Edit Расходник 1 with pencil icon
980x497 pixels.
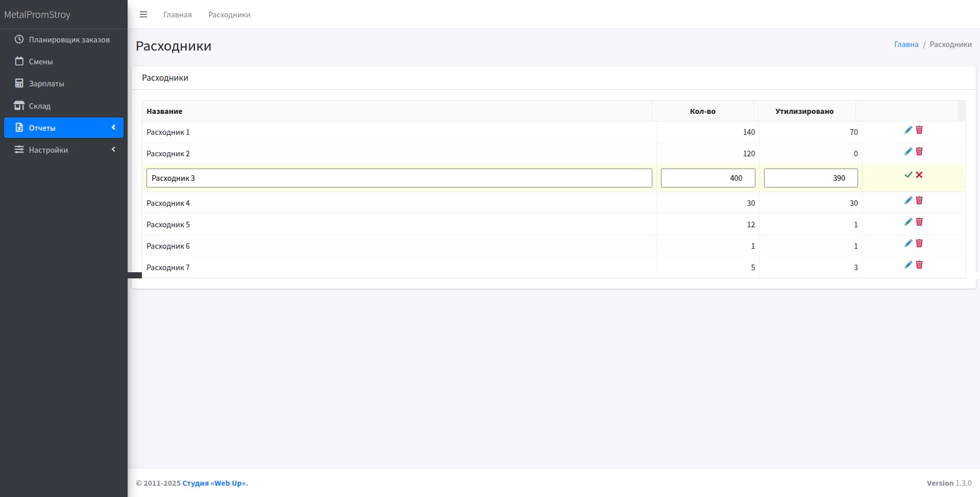pyautogui.click(x=908, y=130)
